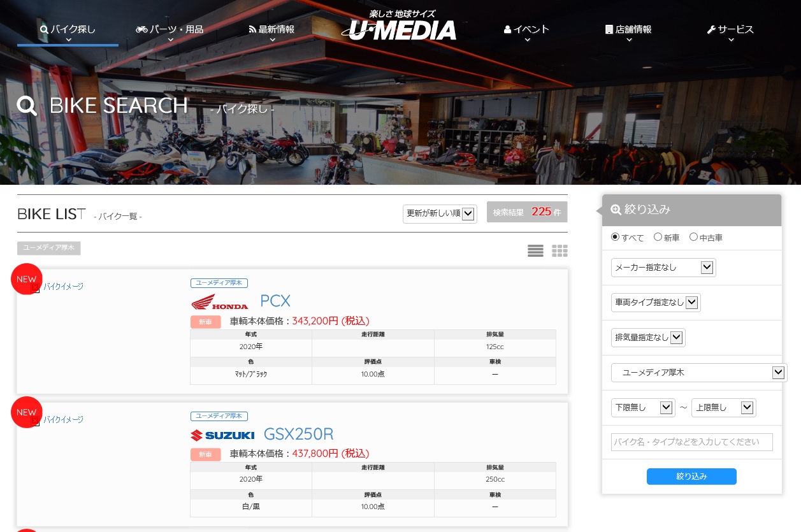Image resolution: width=801 pixels, height=532 pixels.
Task: Open the GSX250R bike link
Action: point(299,435)
